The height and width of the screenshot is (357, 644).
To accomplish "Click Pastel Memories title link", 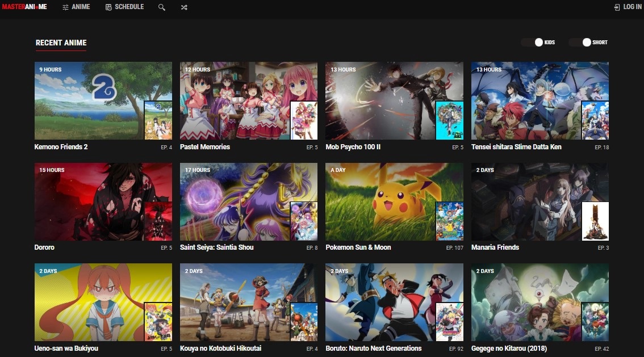I will coord(205,146).
